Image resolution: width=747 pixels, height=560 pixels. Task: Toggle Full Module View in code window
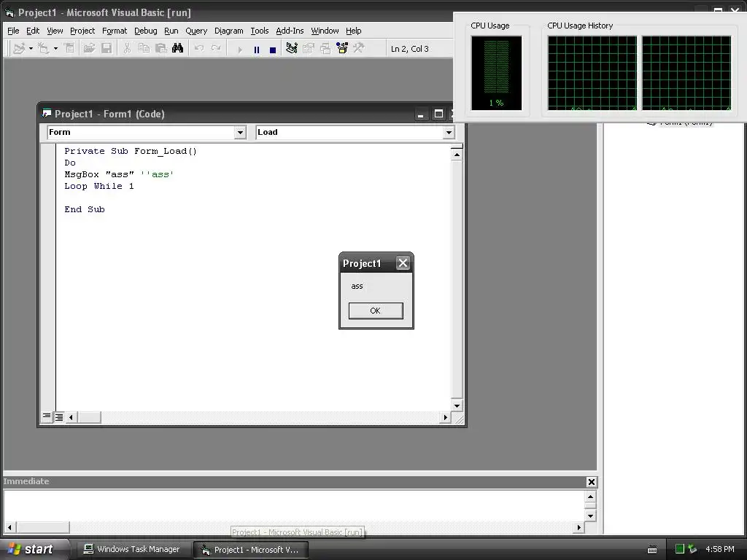point(59,417)
